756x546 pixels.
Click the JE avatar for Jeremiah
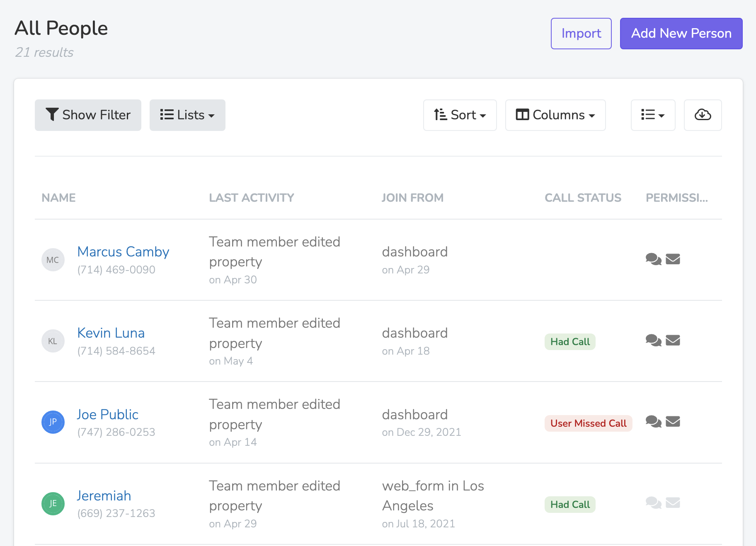tap(53, 504)
